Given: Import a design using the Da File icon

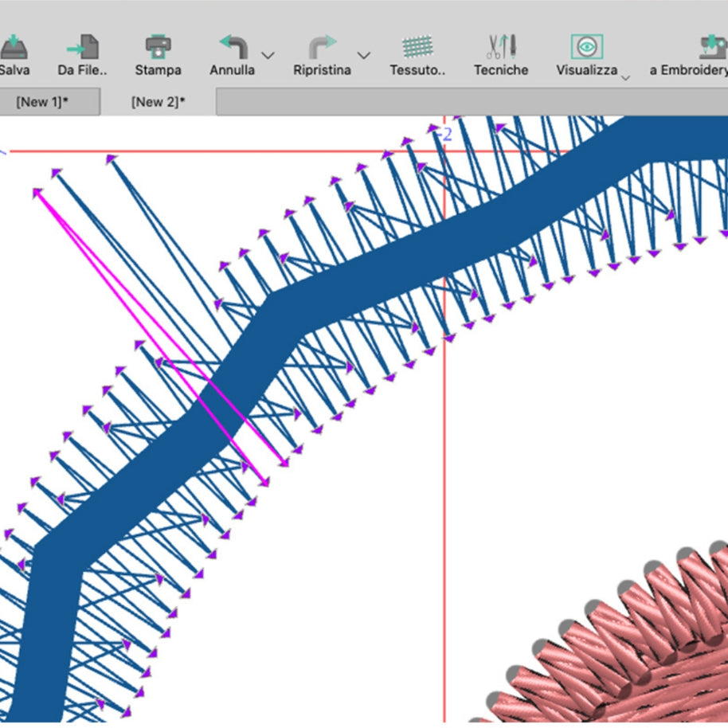Looking at the screenshot, I should coord(84,48).
